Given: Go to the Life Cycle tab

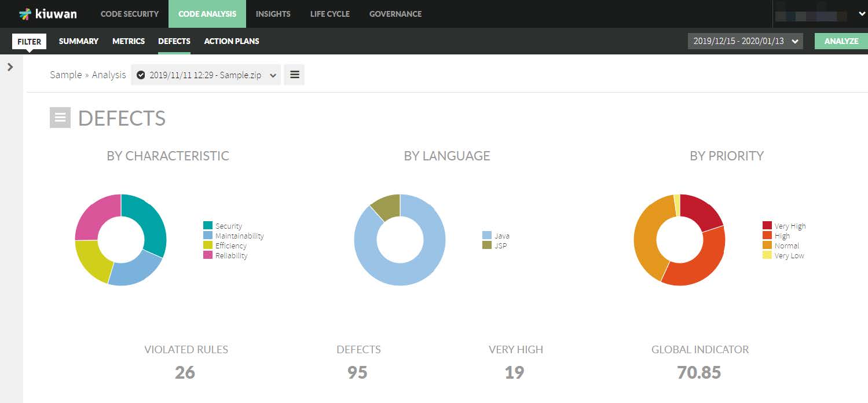Looking at the screenshot, I should coord(329,14).
